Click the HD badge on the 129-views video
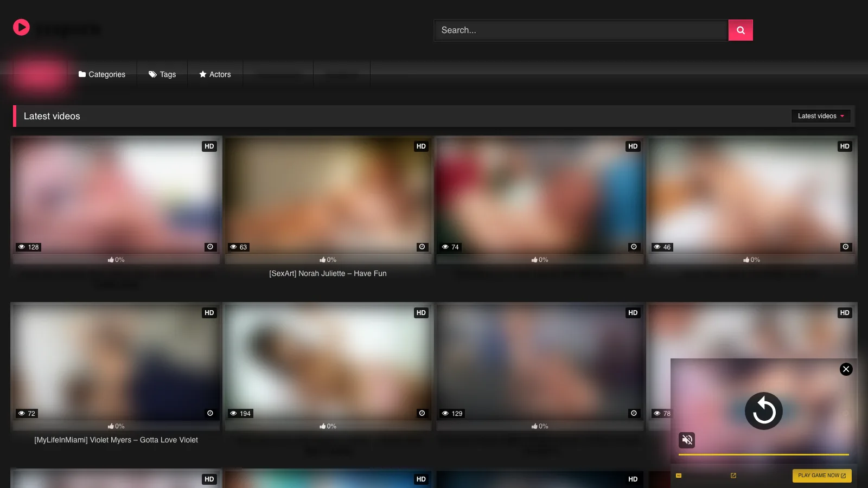 [x=633, y=313]
